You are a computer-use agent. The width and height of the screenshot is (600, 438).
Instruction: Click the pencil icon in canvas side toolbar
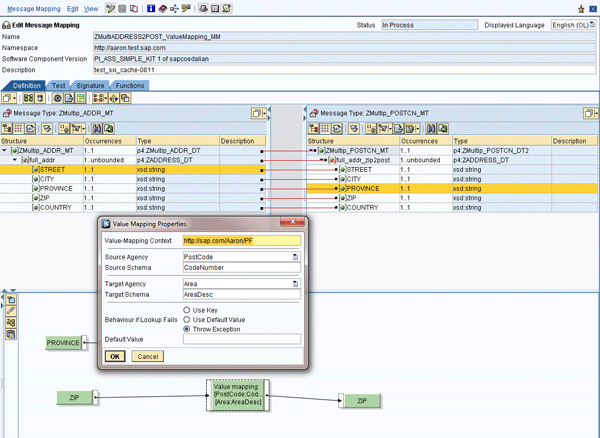pos(11,311)
